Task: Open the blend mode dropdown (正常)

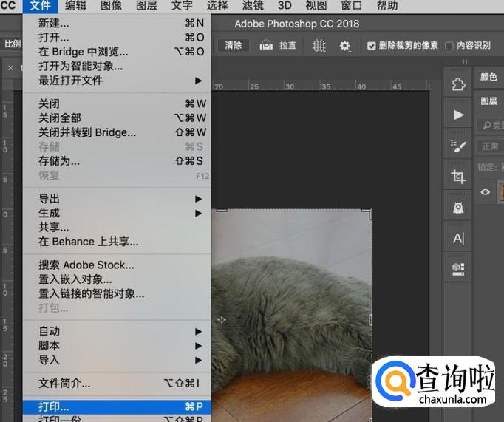Action: pyautogui.click(x=491, y=146)
